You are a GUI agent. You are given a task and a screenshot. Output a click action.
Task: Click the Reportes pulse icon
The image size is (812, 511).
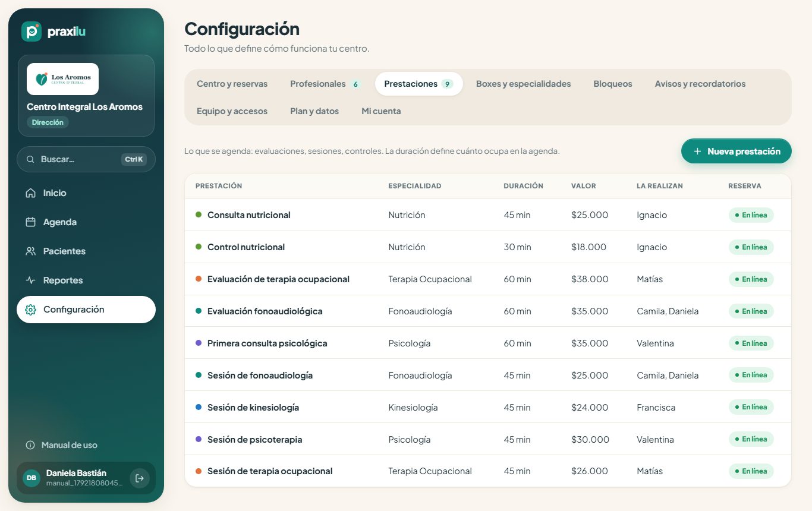coord(31,280)
